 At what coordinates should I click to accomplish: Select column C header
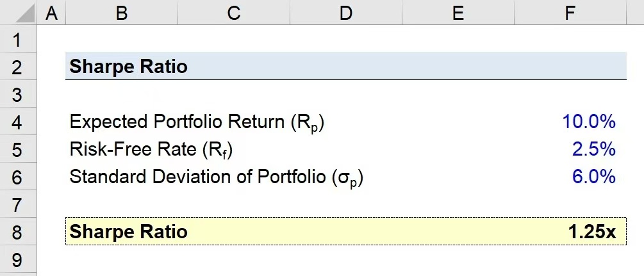pos(234,12)
